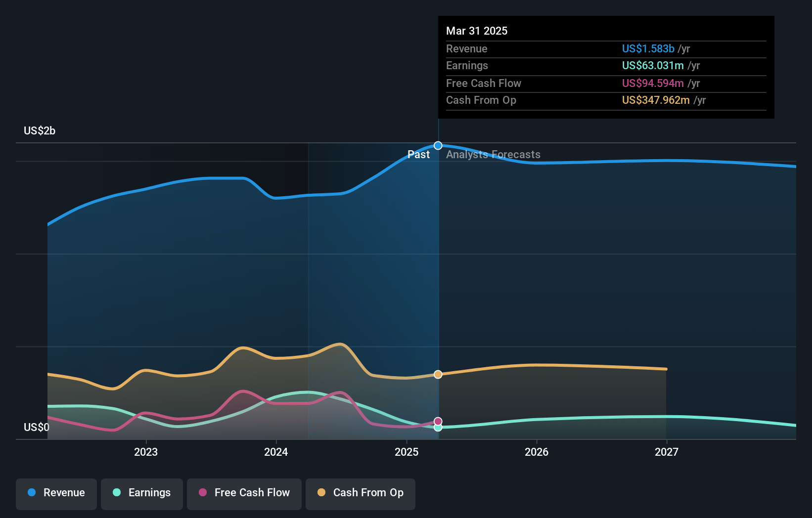Click the US$2b y-axis label
The width and height of the screenshot is (812, 518).
[40, 131]
